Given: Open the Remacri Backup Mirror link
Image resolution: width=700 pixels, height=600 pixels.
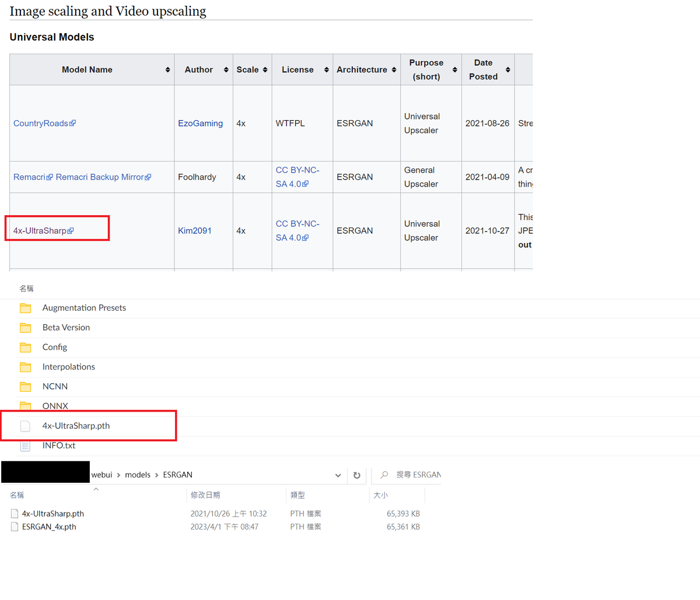Looking at the screenshot, I should click(x=103, y=177).
